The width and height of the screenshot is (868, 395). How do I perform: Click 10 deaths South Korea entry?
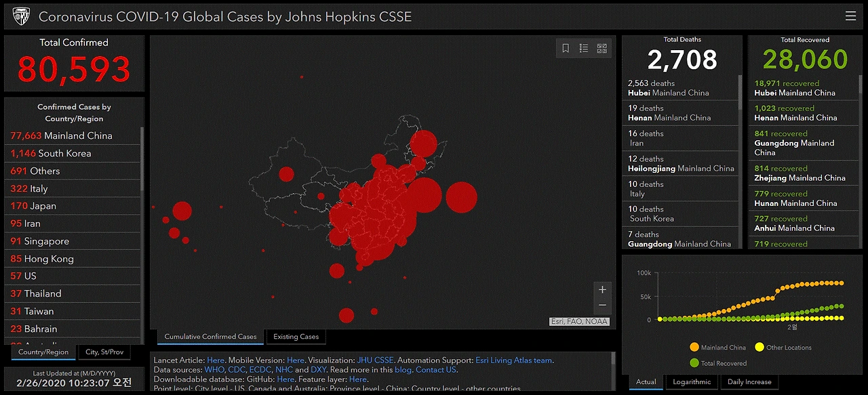click(x=680, y=213)
